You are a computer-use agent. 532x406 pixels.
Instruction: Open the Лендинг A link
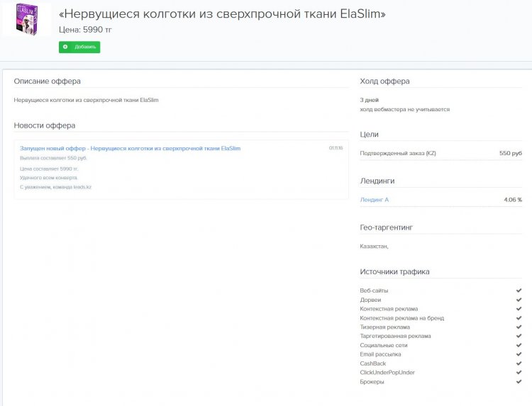click(375, 200)
